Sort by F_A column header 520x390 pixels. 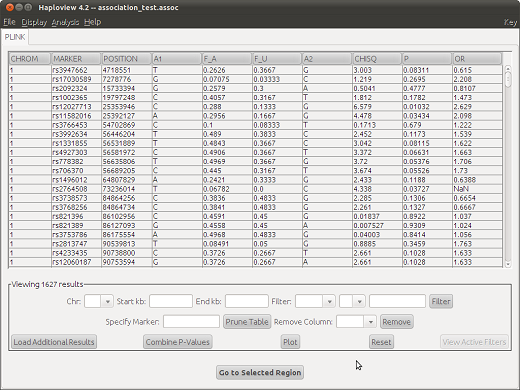[227, 59]
